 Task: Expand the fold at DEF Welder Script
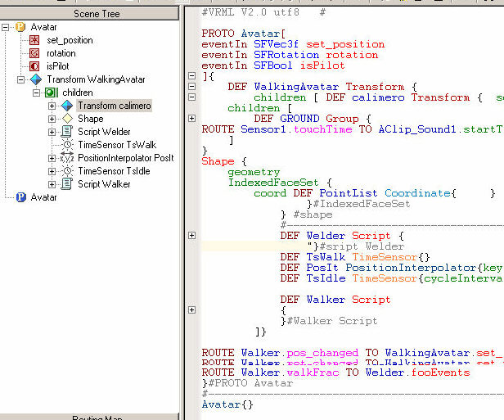[192, 236]
